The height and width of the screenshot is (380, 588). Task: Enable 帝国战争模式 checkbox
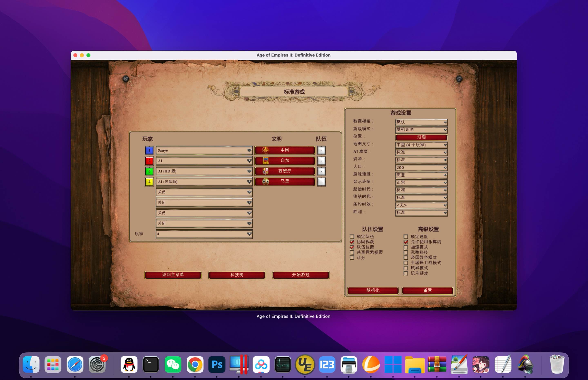coord(406,258)
